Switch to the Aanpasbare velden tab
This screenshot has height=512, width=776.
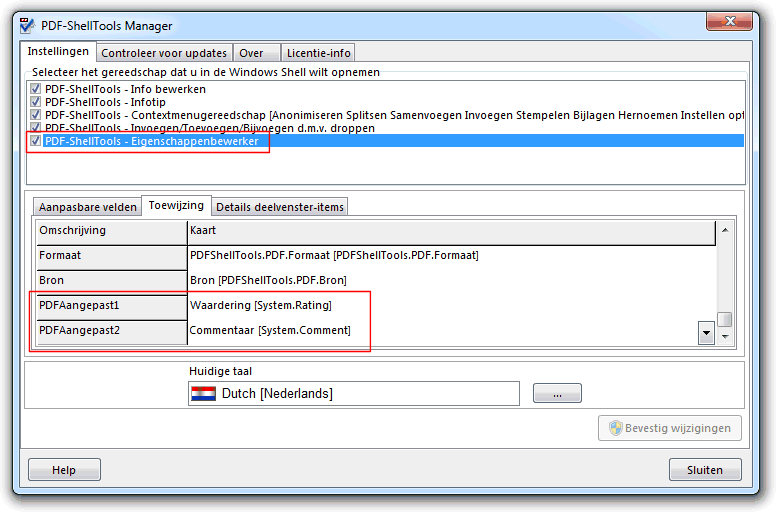(x=88, y=207)
